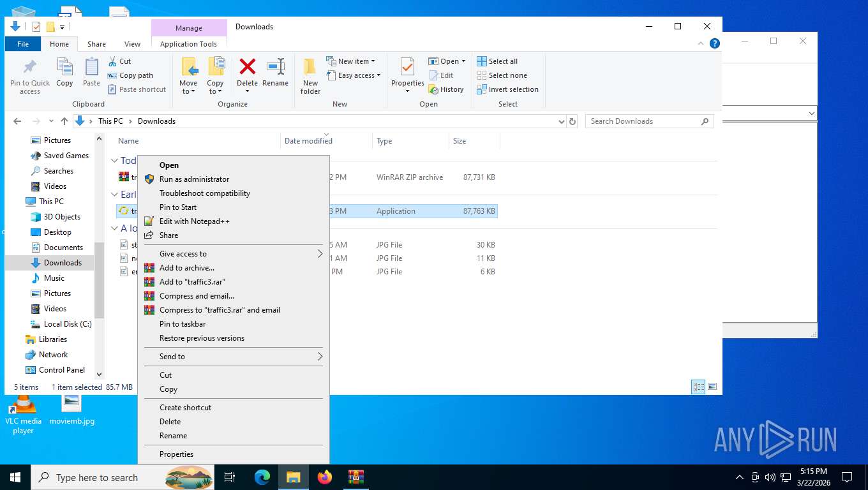
Task: Select 3D Objects in navigation pane
Action: tap(62, 217)
